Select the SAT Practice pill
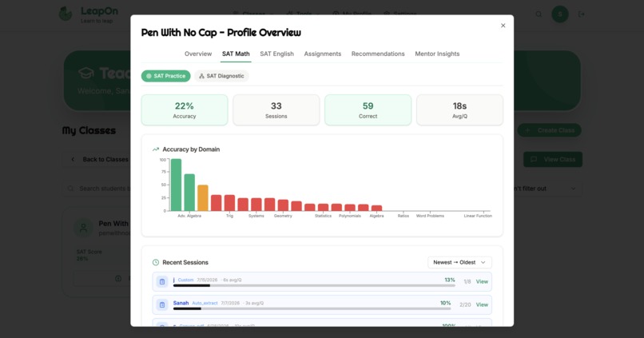This screenshot has height=338, width=644. click(166, 76)
